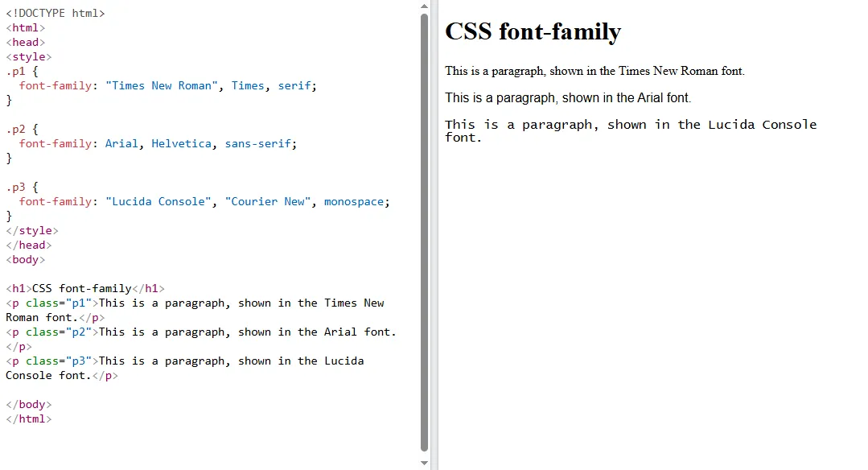Screen dimensions: 868x470
Task: Select the Times New Roman paragraph in preview
Action: click(593, 71)
